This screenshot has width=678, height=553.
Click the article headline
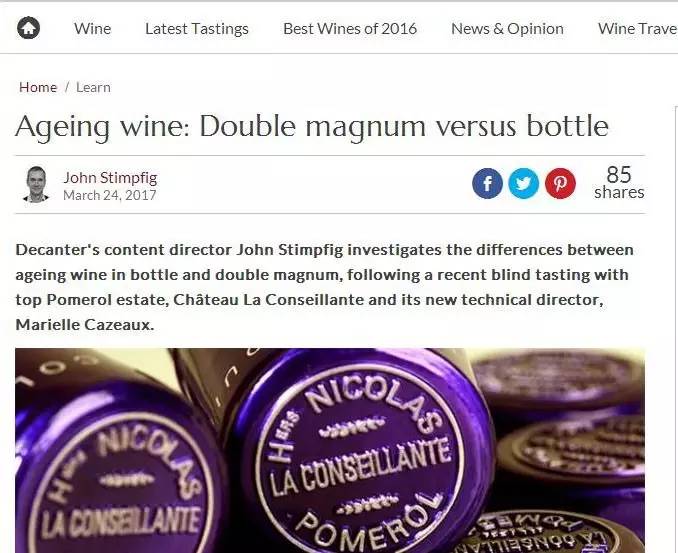pyautogui.click(x=312, y=126)
